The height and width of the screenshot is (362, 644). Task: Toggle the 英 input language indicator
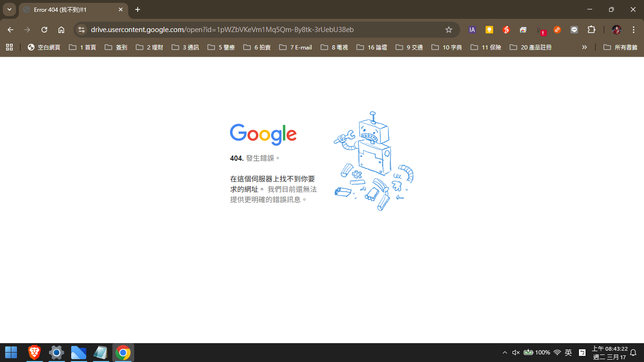(x=569, y=353)
